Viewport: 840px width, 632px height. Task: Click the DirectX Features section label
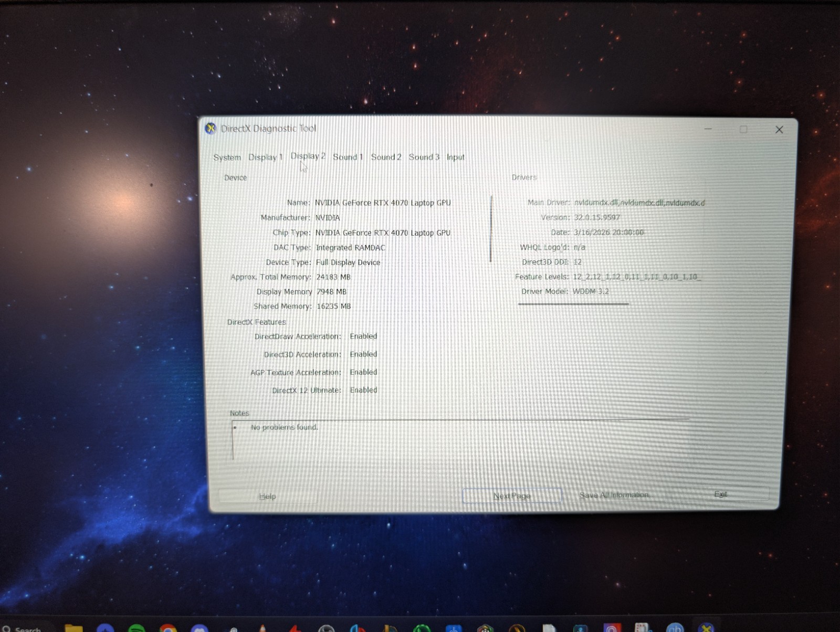click(x=257, y=322)
